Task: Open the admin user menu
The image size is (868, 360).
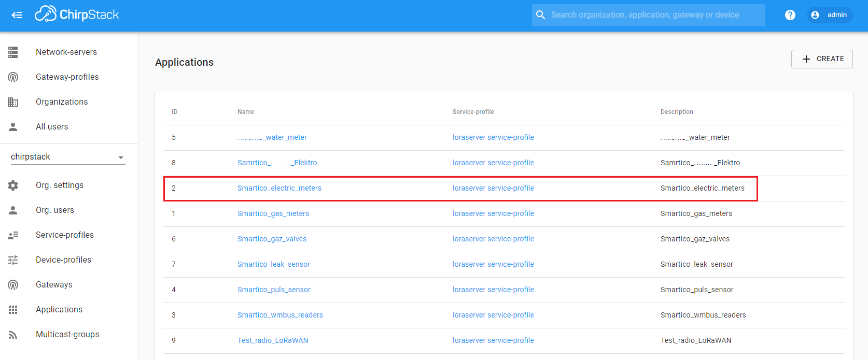Action: click(x=829, y=15)
